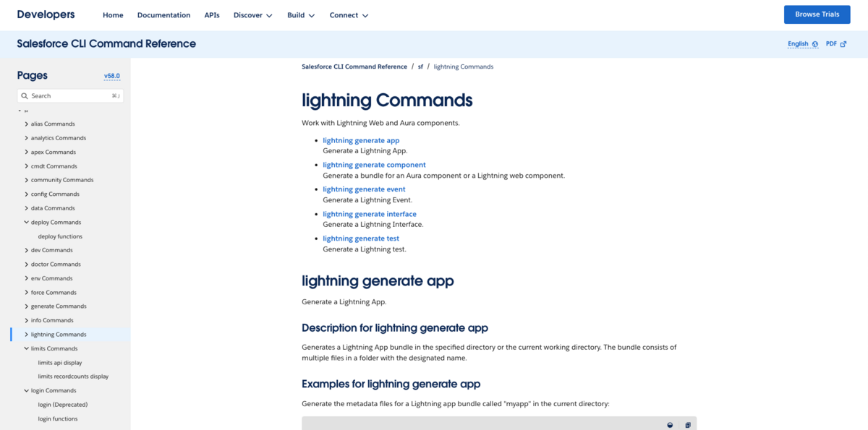This screenshot has height=430, width=868.
Task: Expand info Commands tree chevron
Action: [x=27, y=320]
